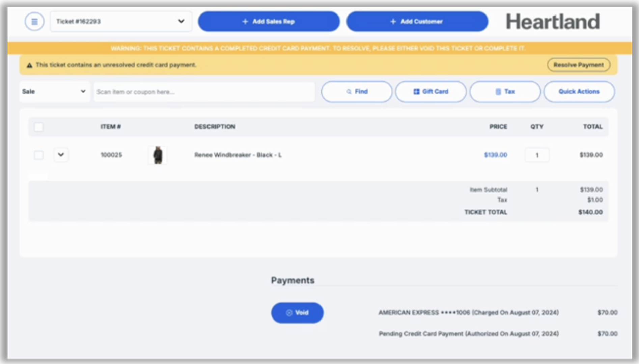Click the $139.00 price link
Screen dimensions: 639x364
(495, 155)
